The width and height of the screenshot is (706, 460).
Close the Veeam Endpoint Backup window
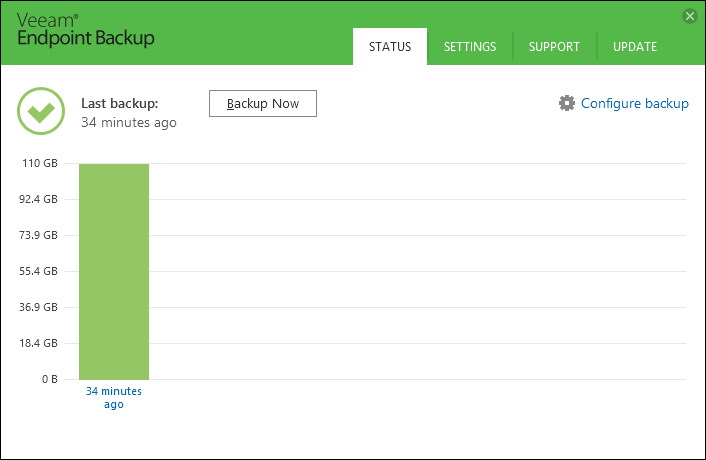[x=689, y=16]
